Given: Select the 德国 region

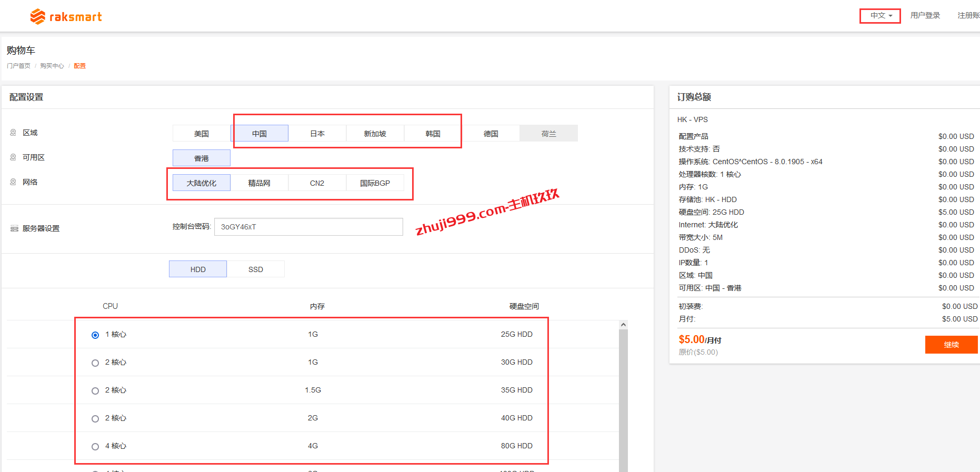Looking at the screenshot, I should point(491,134).
